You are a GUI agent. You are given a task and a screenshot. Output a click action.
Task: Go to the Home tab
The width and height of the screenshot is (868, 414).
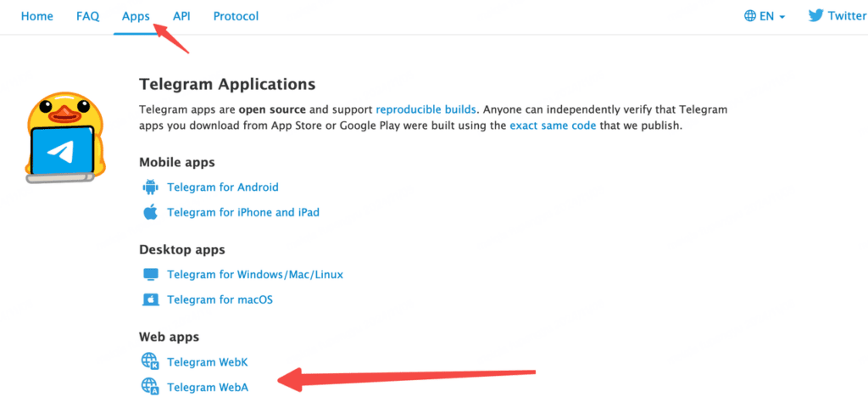(37, 16)
